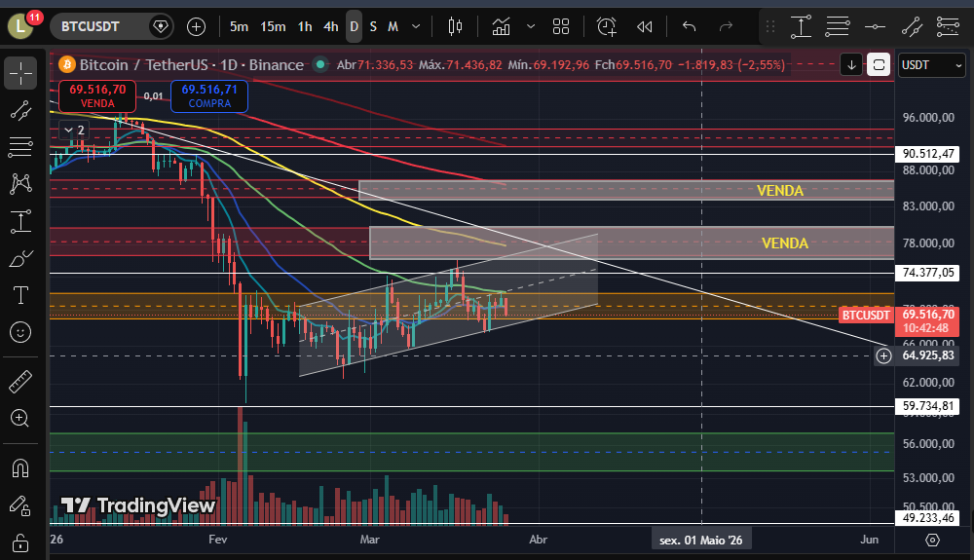Activate the zoom in tool
Image resolution: width=974 pixels, height=560 pixels.
pyautogui.click(x=20, y=418)
